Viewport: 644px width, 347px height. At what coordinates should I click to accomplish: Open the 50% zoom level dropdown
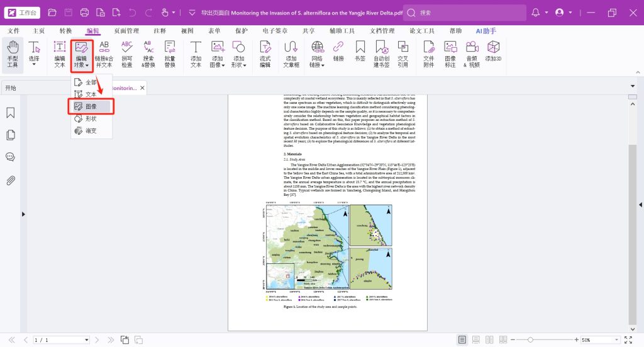(615, 340)
